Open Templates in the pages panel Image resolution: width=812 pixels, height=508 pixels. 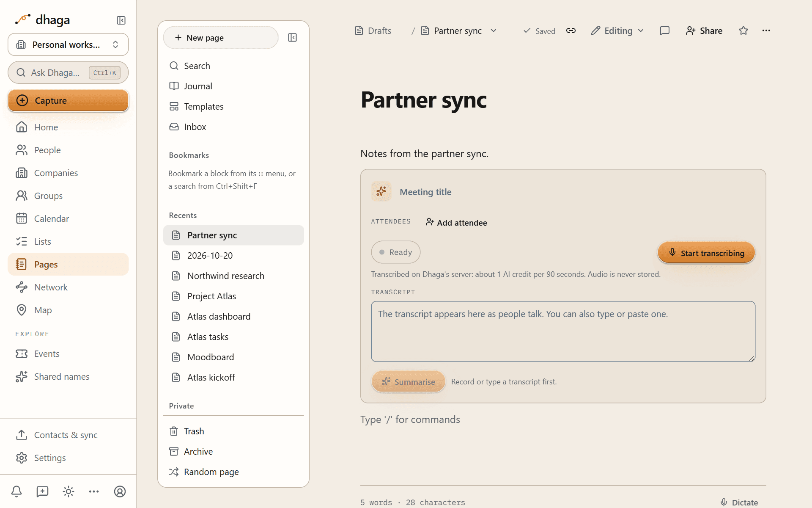tap(233, 106)
